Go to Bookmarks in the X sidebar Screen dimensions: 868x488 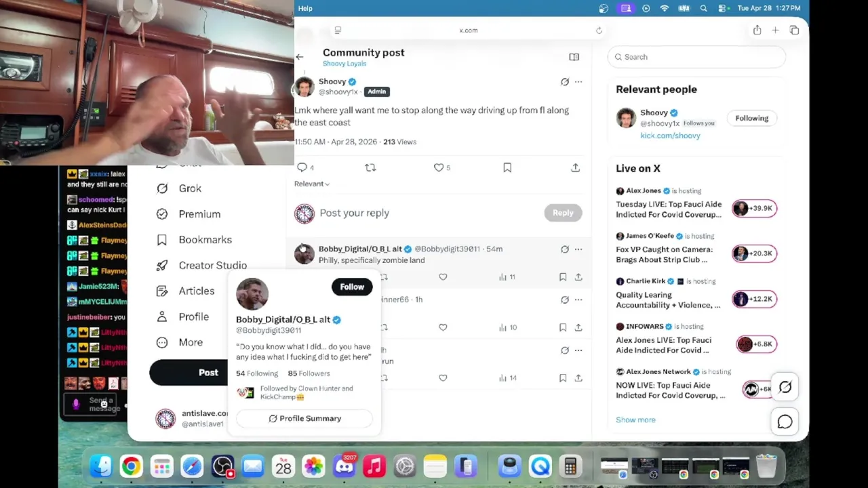coord(194,240)
